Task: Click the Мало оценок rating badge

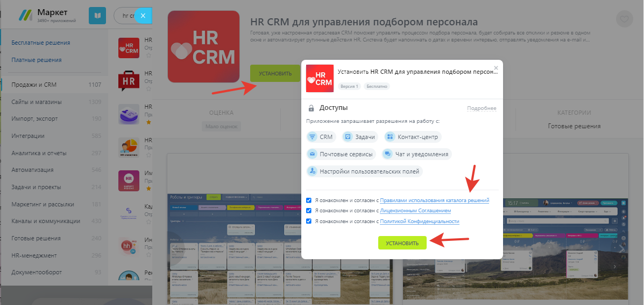Action: [x=221, y=126]
